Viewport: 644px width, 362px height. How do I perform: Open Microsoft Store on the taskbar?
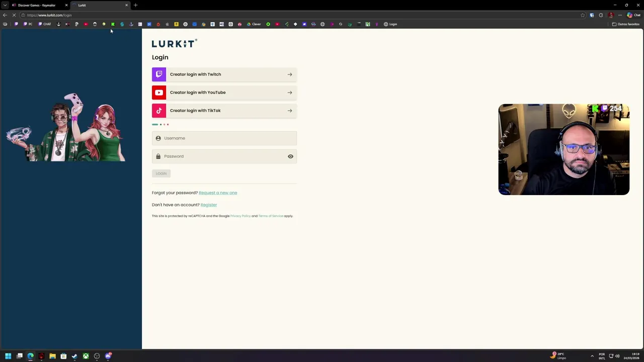(x=63, y=356)
